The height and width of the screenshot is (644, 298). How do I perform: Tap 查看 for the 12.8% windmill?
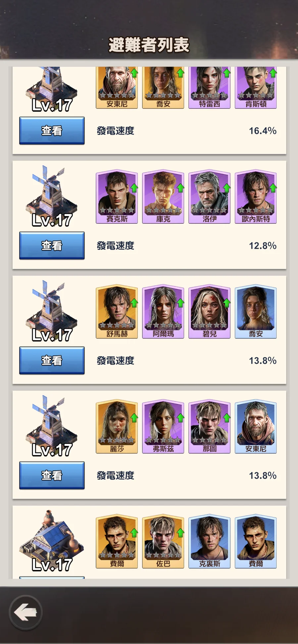52,246
